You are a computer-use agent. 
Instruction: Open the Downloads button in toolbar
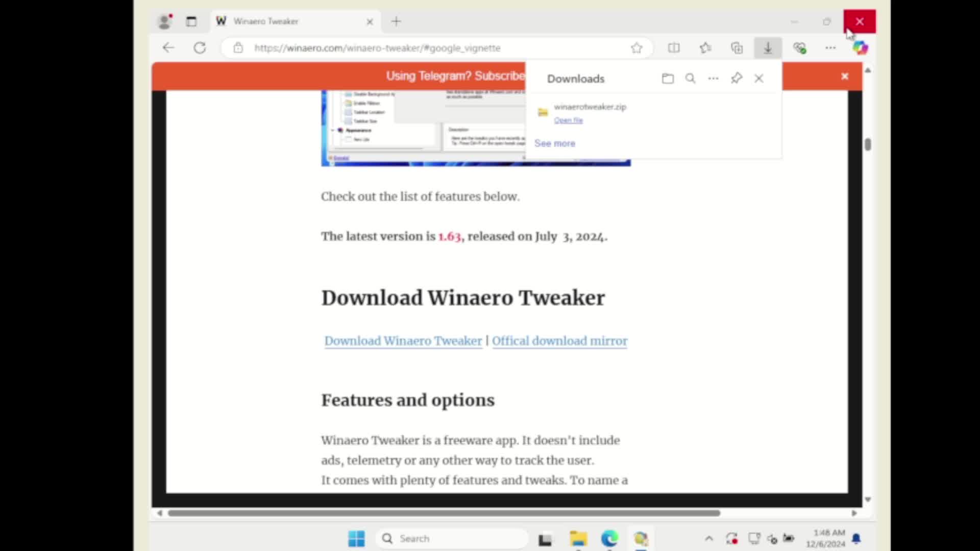[768, 47]
